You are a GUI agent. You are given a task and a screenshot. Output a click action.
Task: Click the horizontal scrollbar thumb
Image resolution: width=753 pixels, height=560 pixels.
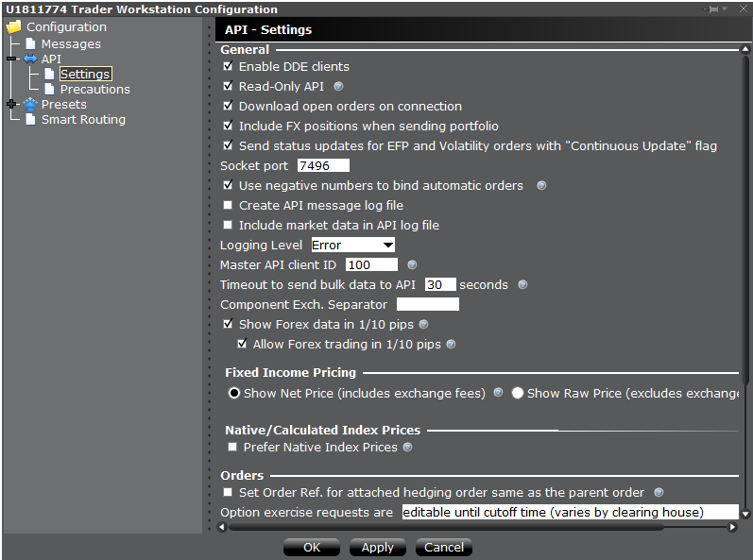(446, 527)
